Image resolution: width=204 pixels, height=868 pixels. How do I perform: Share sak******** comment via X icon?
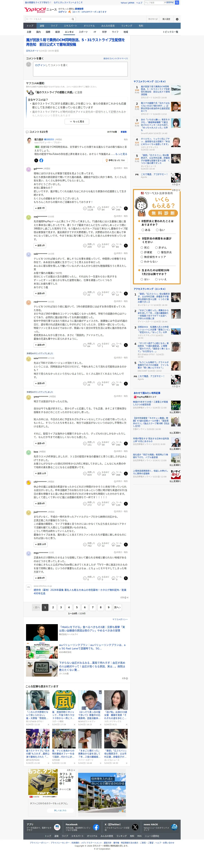[x=126, y=293]
